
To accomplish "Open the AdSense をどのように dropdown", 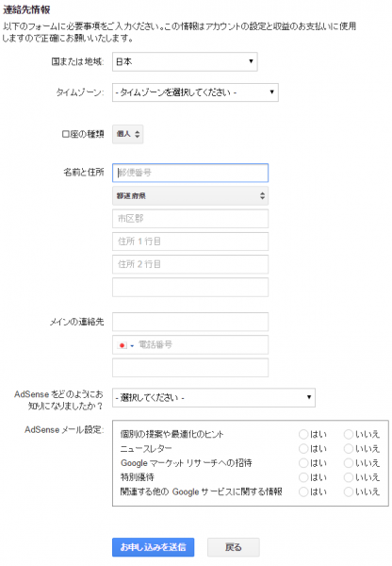I will pyautogui.click(x=214, y=397).
